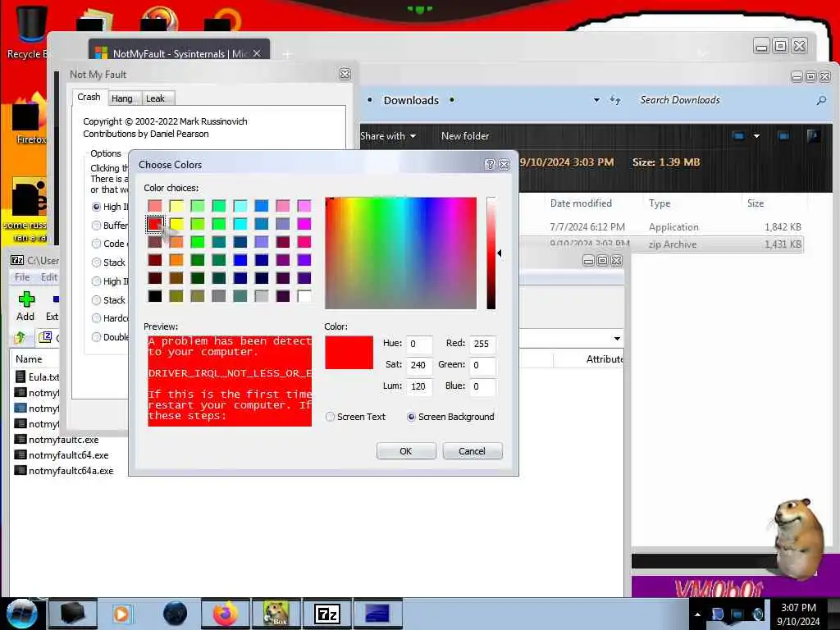
Task: Open the Share with dropdown in Downloads
Action: click(388, 136)
